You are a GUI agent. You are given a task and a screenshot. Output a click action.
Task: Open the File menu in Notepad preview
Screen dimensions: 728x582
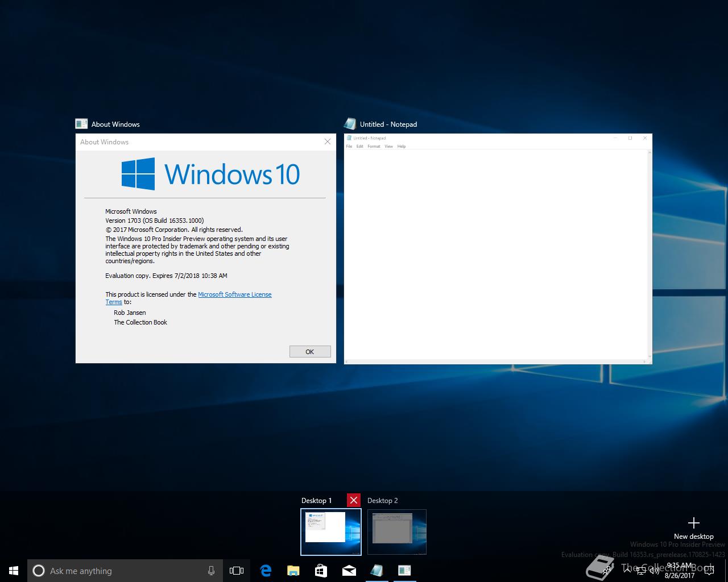click(x=349, y=146)
